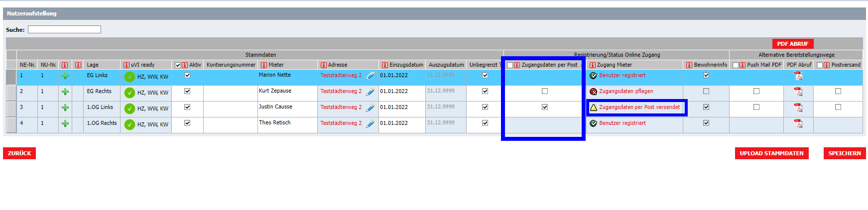Toggle Unbegrenzt checkbox for Marion Nette
Viewport: 868px width, 210px height.
coord(485,75)
